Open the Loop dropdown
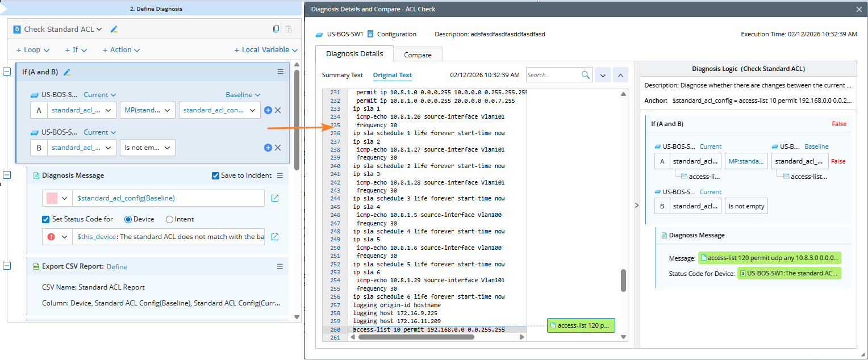This screenshot has width=868, height=360. point(33,50)
